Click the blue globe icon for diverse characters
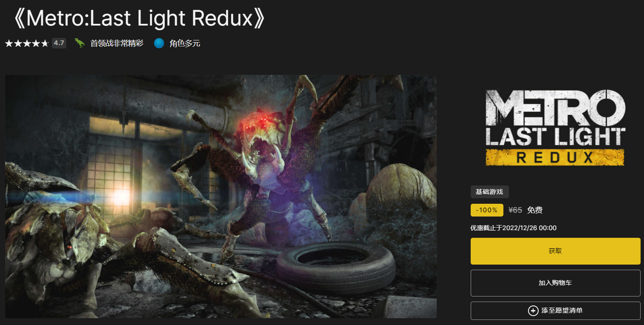Screen dimensions: 644x325 coord(159,43)
